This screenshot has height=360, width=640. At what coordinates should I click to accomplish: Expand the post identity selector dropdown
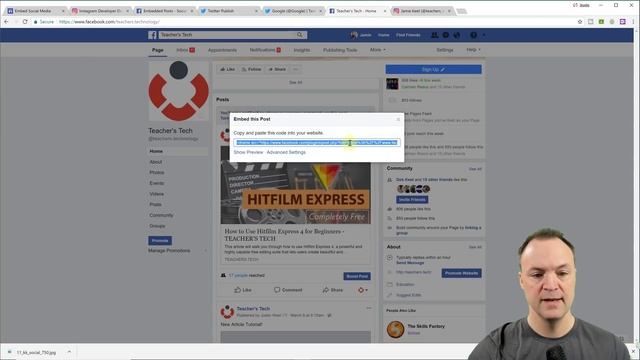(x=363, y=290)
